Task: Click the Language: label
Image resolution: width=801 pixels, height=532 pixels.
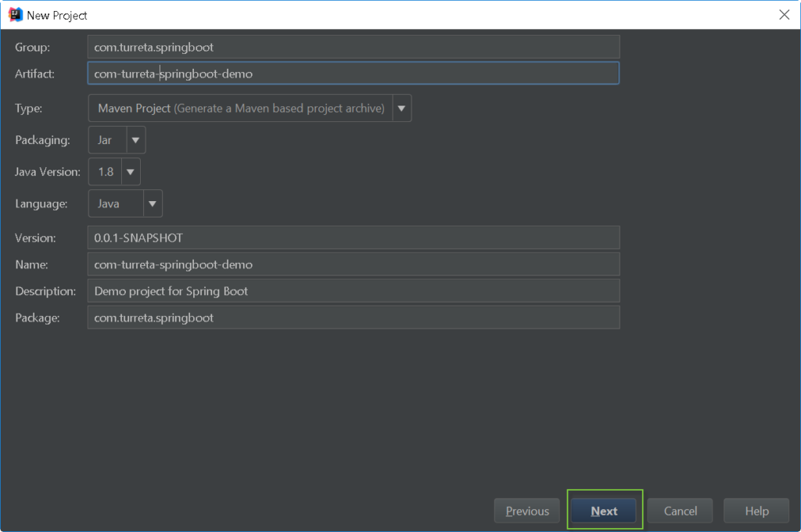Action: 41,203
